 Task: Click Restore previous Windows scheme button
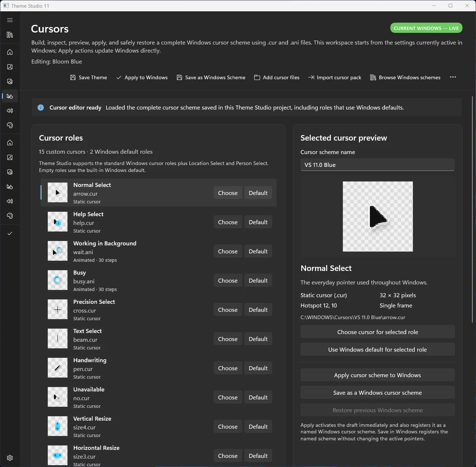click(378, 410)
